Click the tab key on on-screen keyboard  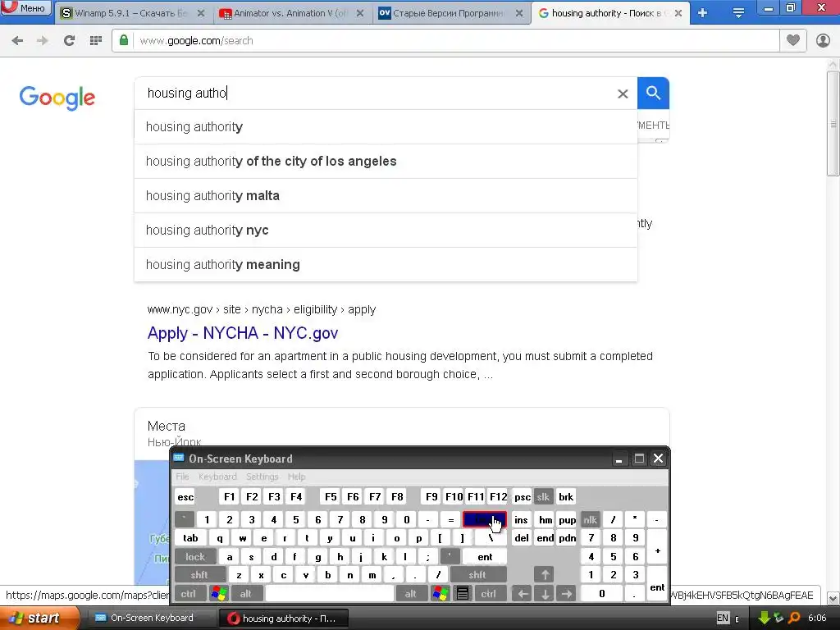click(190, 538)
